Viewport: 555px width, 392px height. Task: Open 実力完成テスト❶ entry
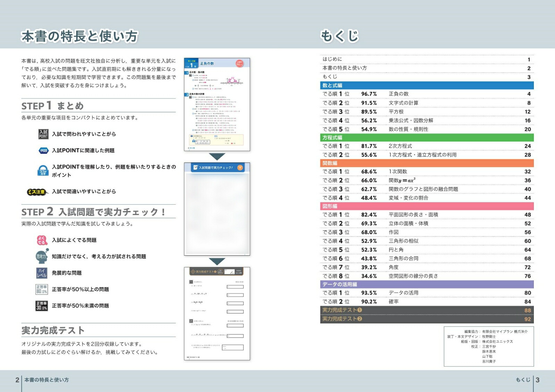click(x=342, y=310)
